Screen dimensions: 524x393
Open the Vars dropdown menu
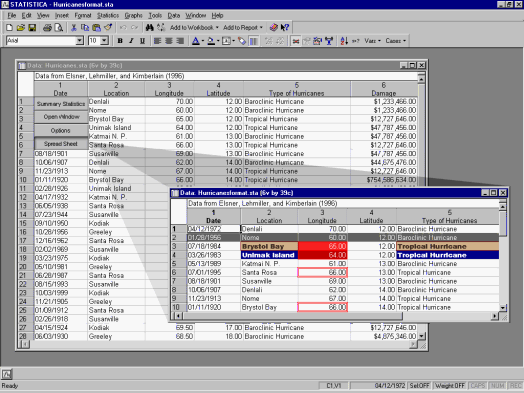pyautogui.click(x=372, y=41)
